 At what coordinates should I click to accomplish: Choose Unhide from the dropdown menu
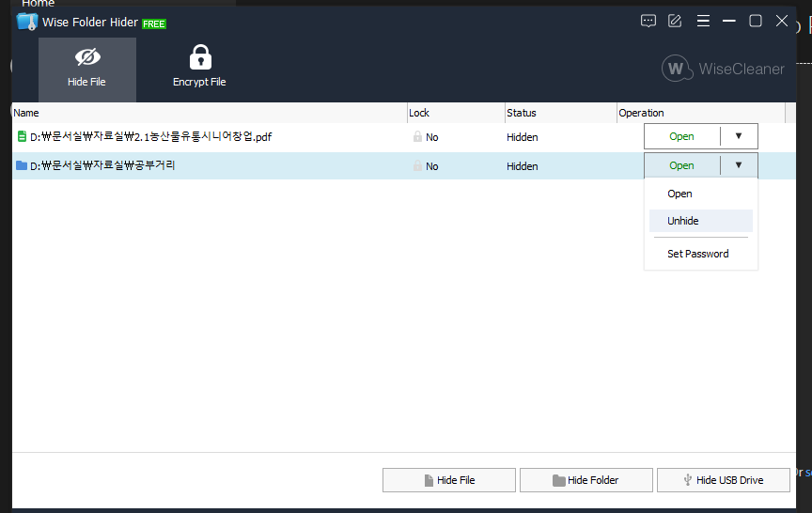pyautogui.click(x=701, y=221)
